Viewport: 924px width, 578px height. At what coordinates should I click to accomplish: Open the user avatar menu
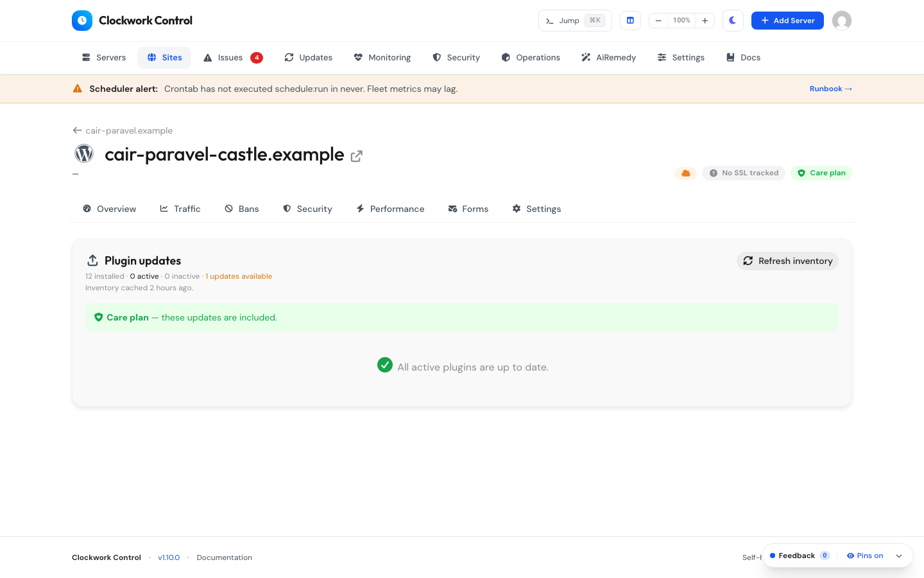[842, 21]
